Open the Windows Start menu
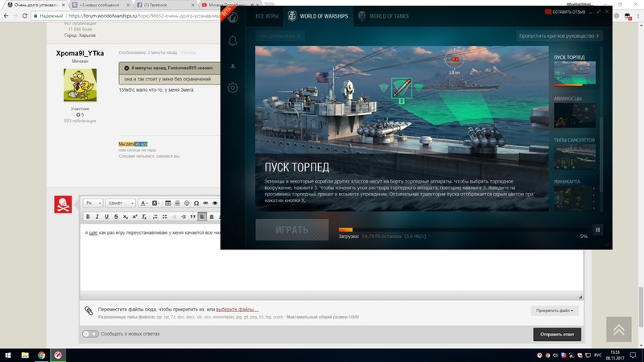 click(8, 356)
